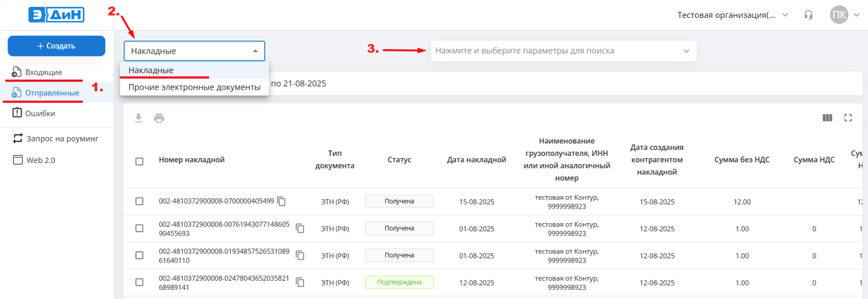The width and height of the screenshot is (868, 299).
Task: Toggle fullscreen table view icon
Action: [x=848, y=118]
